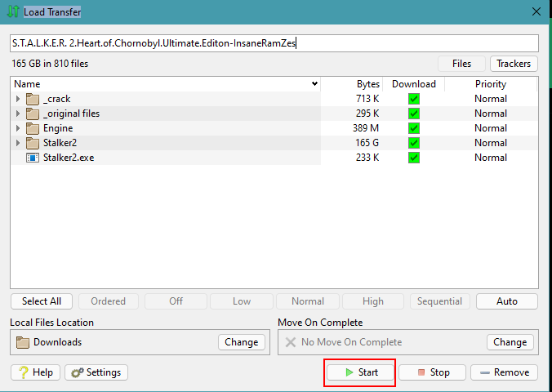Set priority to Normal button
Screen dimensions: 552x392
308,301
